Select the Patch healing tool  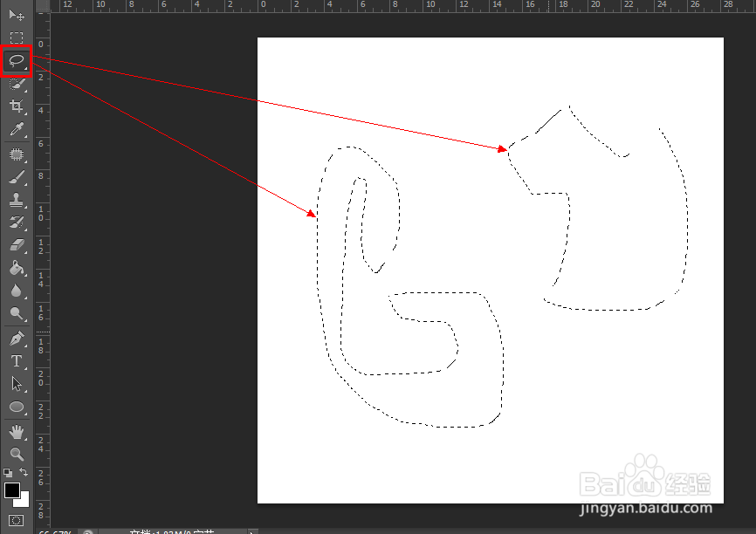pos(17,154)
